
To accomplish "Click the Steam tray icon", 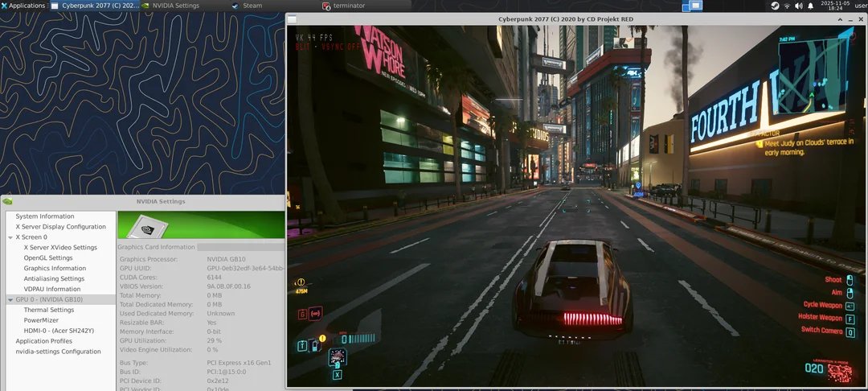I will 774,6.
